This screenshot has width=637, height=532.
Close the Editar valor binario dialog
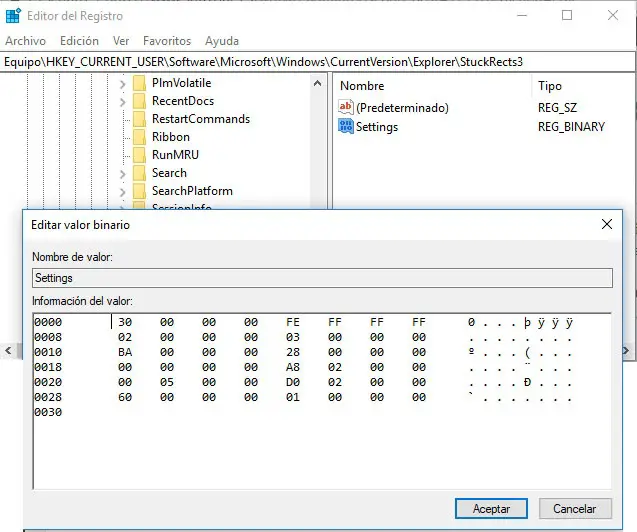[607, 224]
